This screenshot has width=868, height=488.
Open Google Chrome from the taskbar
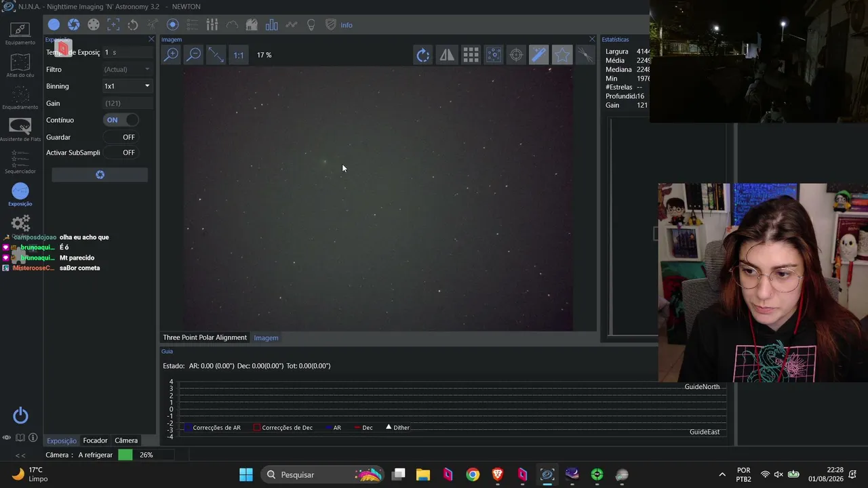pos(473,474)
